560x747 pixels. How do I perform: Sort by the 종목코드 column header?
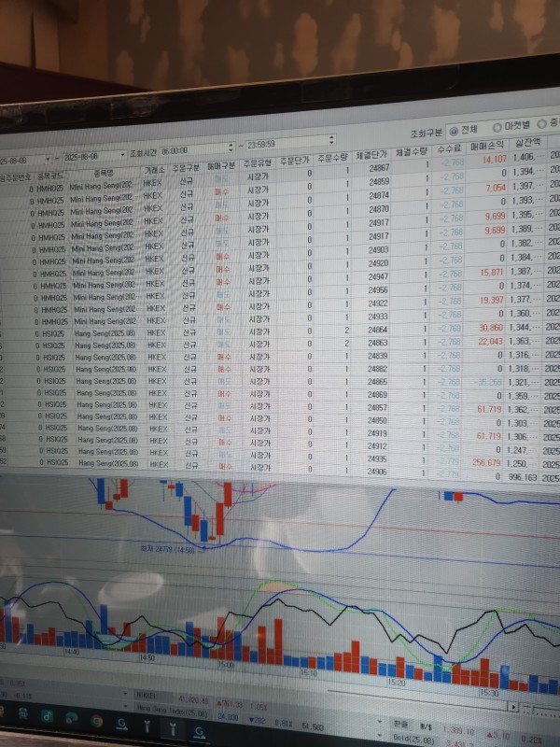51,176
